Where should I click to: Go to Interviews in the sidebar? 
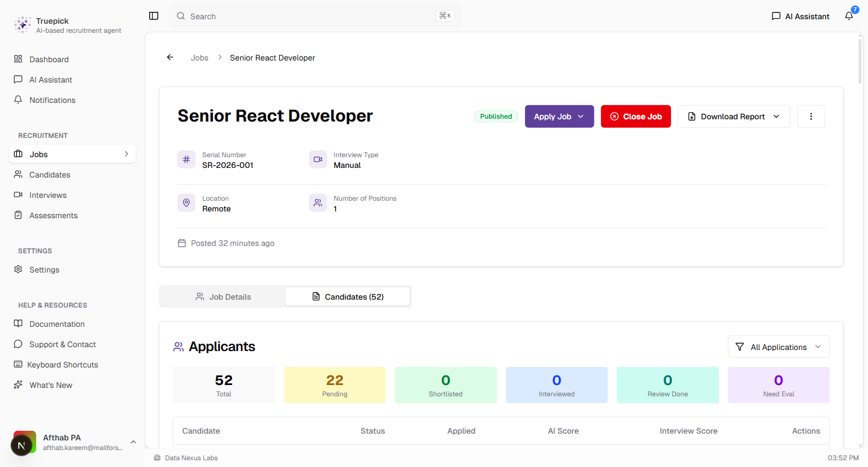click(x=47, y=195)
